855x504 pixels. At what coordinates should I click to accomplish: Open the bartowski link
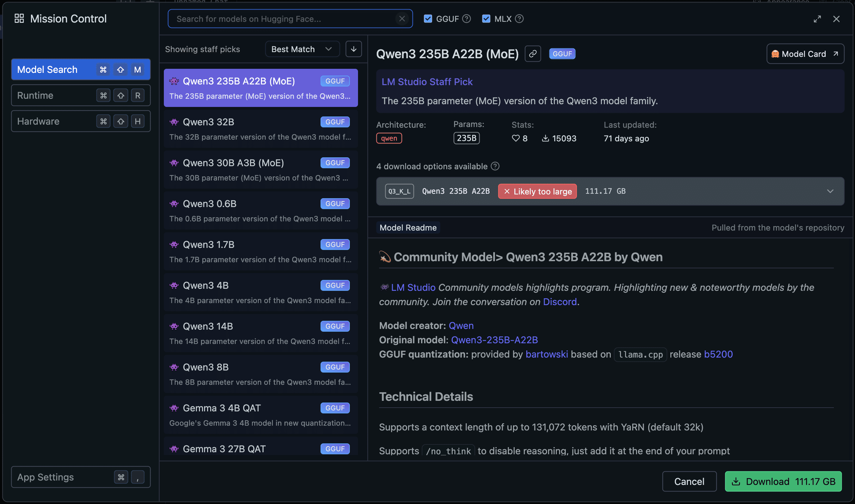[547, 354]
